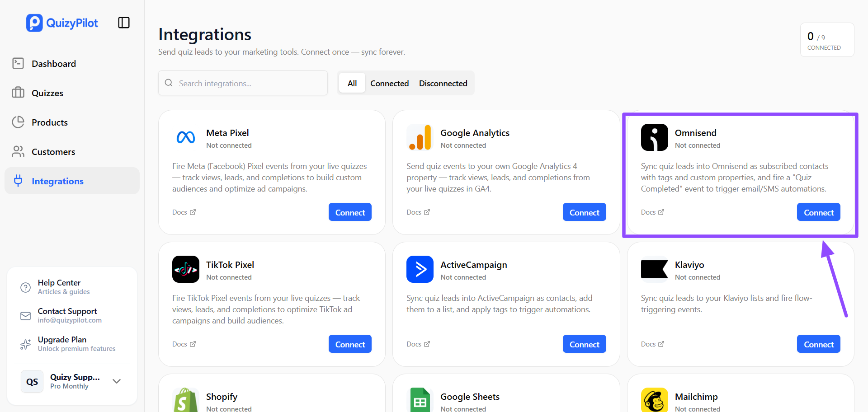
Task: Click the QuizyPilot logo
Action: click(62, 23)
